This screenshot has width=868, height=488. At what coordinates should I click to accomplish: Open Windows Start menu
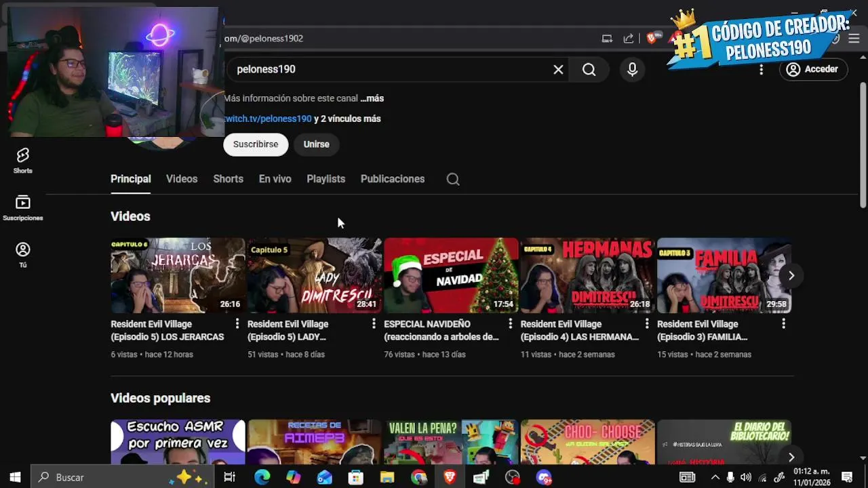15,477
